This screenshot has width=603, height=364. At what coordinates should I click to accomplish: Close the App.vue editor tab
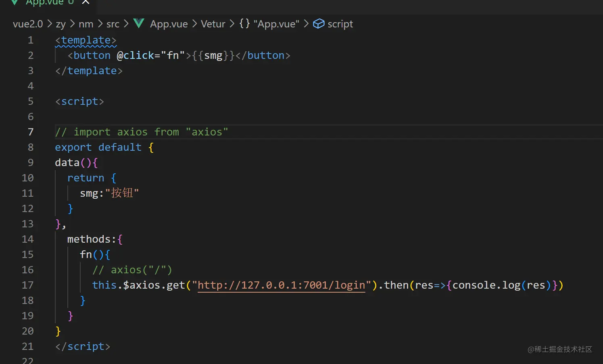point(86,2)
